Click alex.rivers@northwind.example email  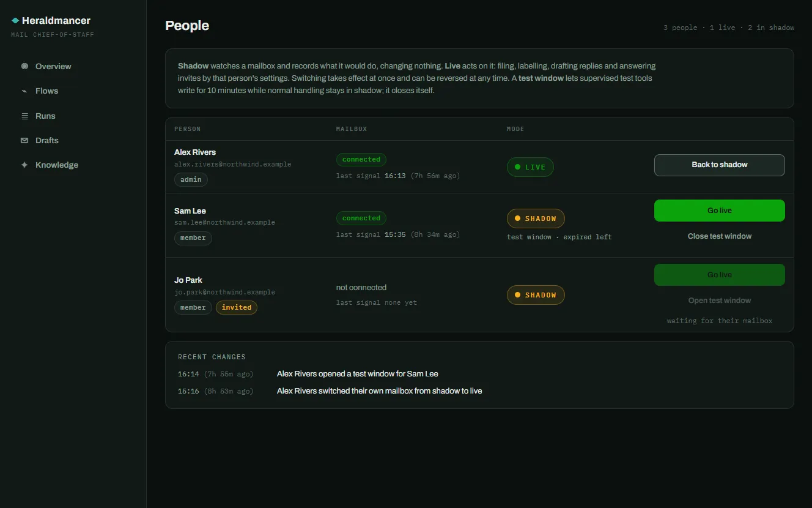coord(233,165)
